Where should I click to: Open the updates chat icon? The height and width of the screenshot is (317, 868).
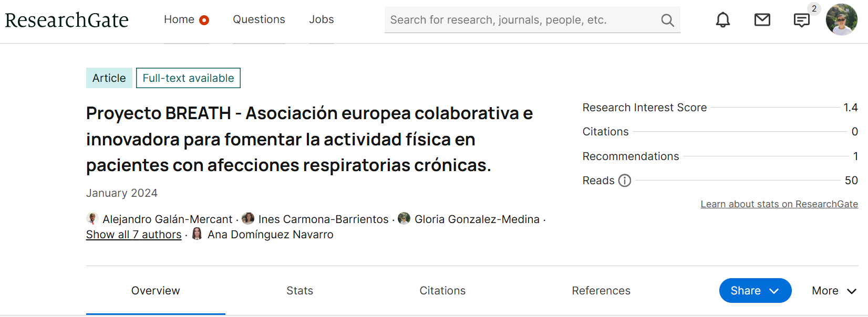pos(801,20)
